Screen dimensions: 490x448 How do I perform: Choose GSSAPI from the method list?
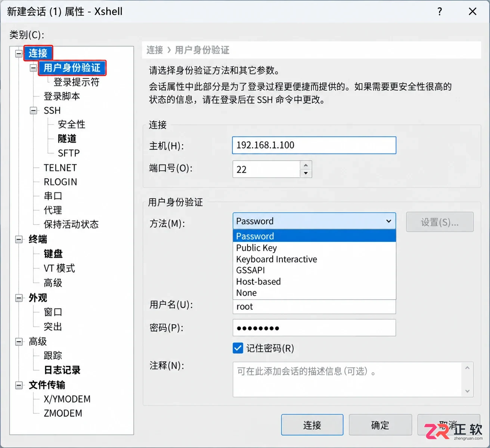pyautogui.click(x=314, y=270)
